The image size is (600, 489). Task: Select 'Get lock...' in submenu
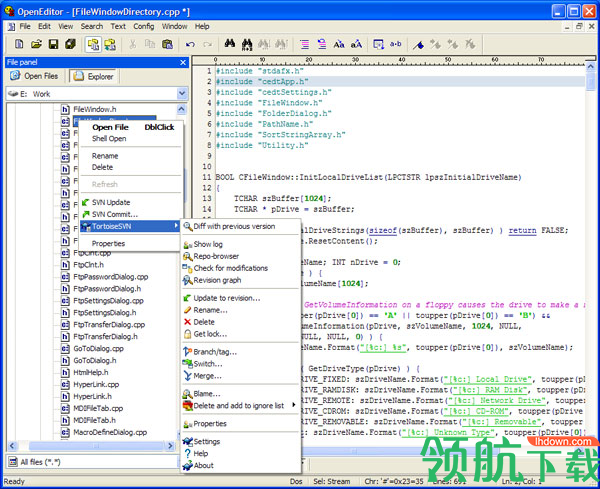point(239,334)
